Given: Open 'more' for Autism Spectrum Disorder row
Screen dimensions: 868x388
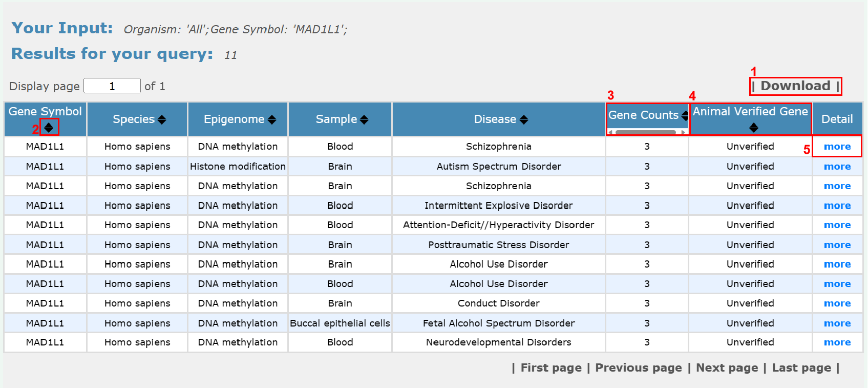Looking at the screenshot, I should [x=837, y=167].
